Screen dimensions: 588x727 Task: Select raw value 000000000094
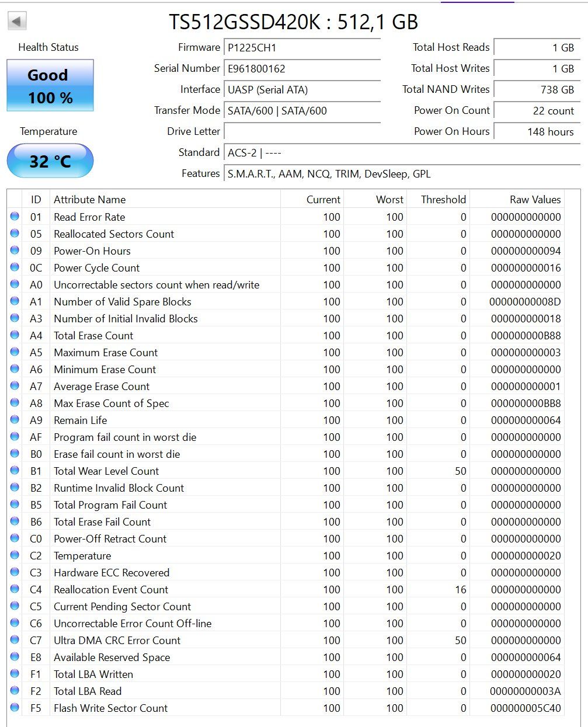point(526,251)
